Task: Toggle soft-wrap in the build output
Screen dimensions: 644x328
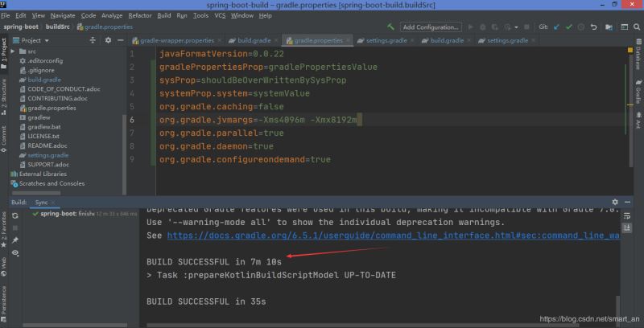Action: (x=627, y=215)
